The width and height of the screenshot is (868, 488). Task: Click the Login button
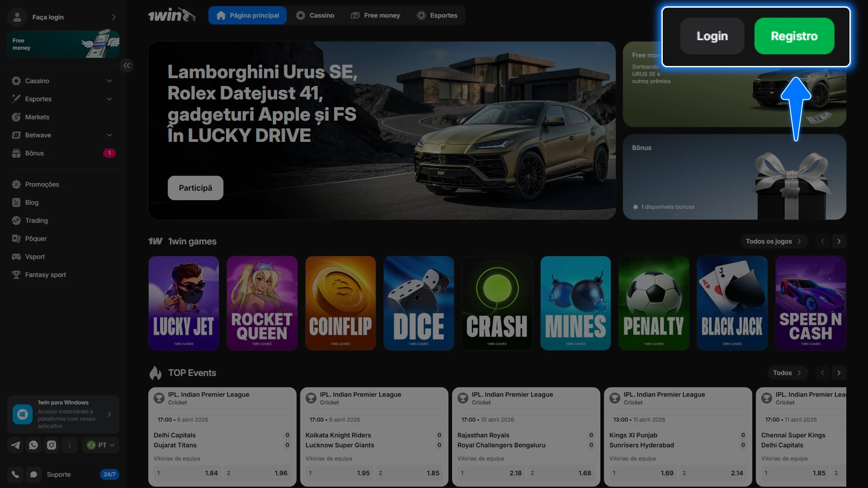tap(712, 36)
